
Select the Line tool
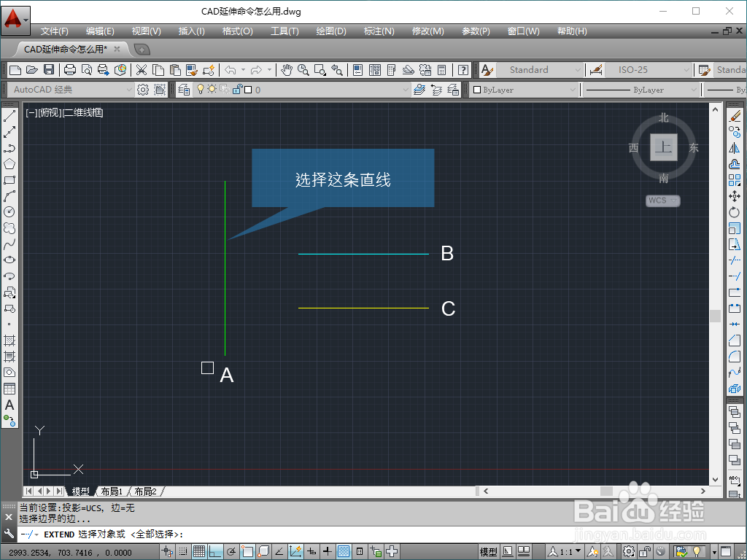point(9,115)
